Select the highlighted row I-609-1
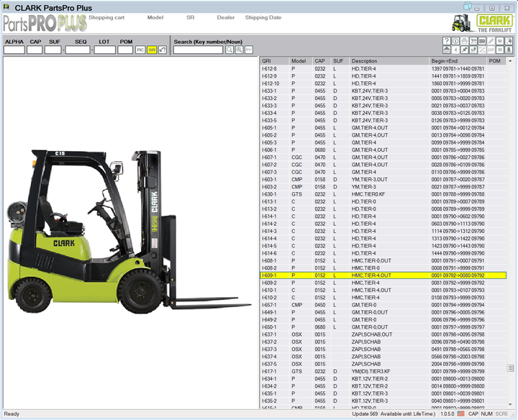This screenshot has height=420, width=518. click(x=383, y=275)
